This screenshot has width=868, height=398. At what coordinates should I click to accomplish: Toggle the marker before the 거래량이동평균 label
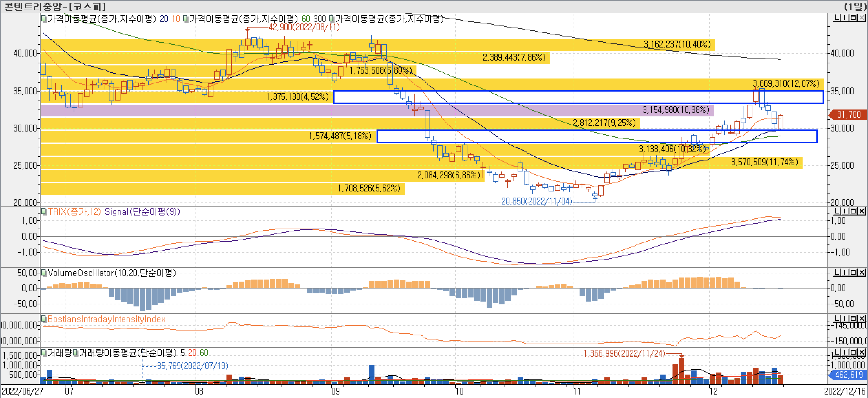coord(75,353)
